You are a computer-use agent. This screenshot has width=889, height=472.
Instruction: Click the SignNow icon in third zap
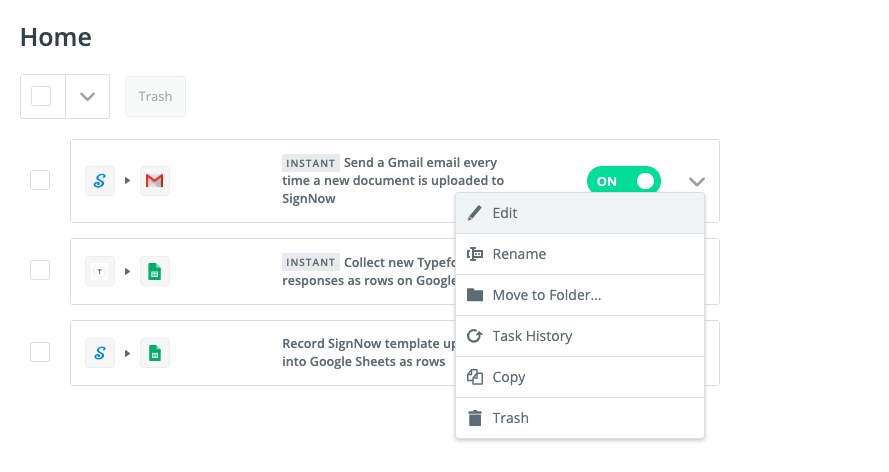(100, 353)
